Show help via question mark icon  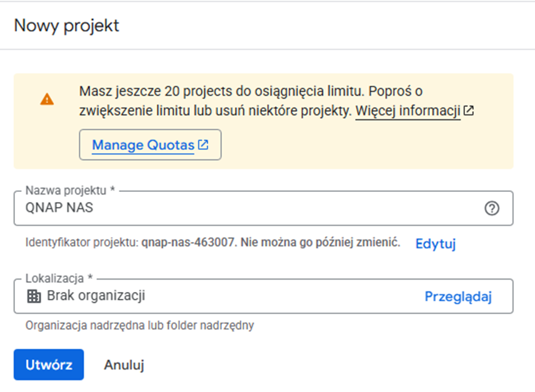coord(492,208)
